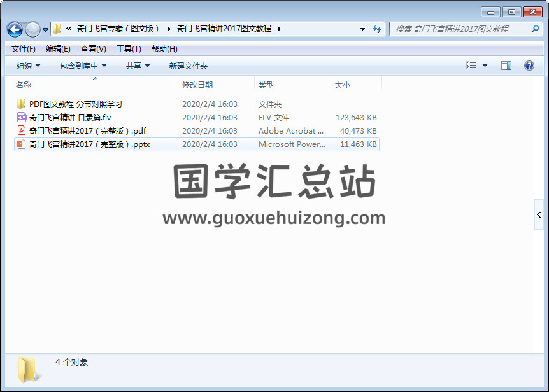Image resolution: width=549 pixels, height=392 pixels.
Task: Select FLV icon of 目录篇.flv
Action: point(22,117)
